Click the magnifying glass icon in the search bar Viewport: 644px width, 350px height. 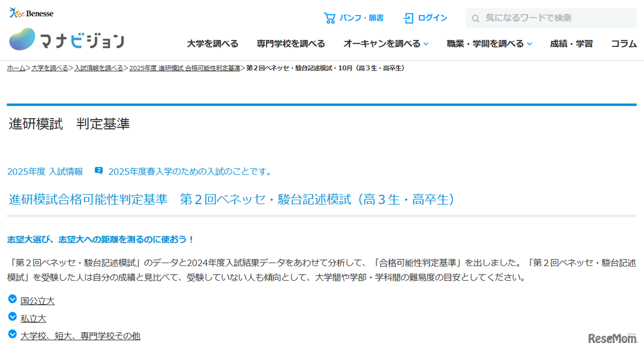475,18
